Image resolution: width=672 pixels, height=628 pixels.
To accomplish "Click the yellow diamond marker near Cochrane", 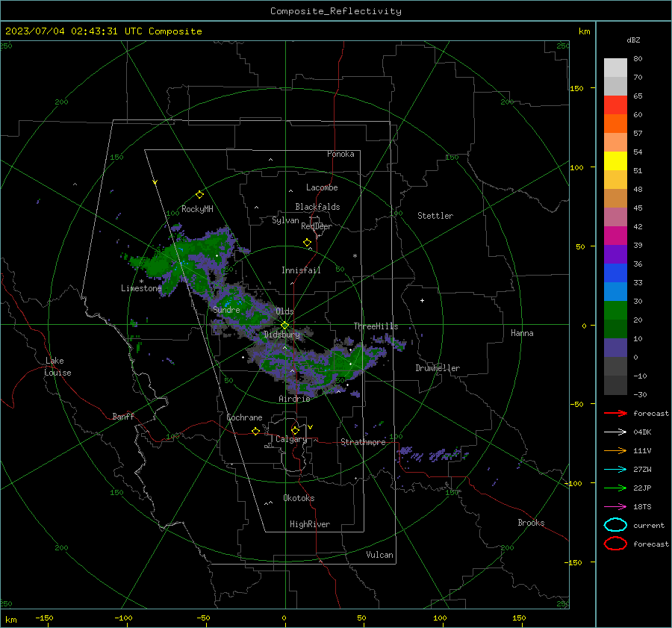I will 255,431.
